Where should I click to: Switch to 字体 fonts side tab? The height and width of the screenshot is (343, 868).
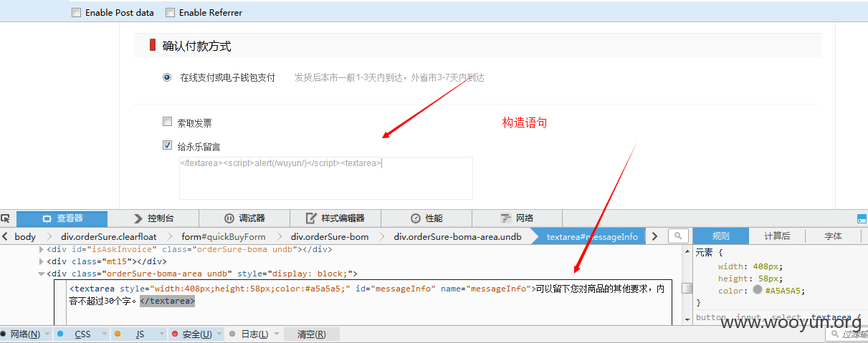tap(834, 236)
